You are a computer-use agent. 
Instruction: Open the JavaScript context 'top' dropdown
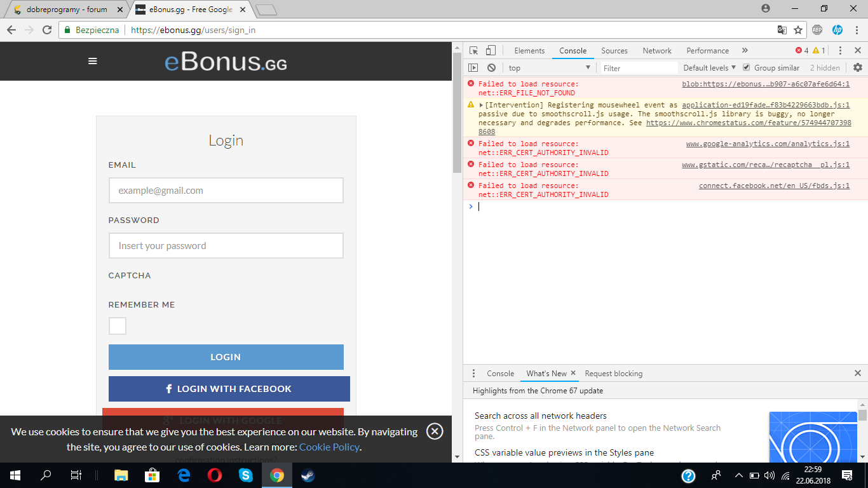point(550,68)
